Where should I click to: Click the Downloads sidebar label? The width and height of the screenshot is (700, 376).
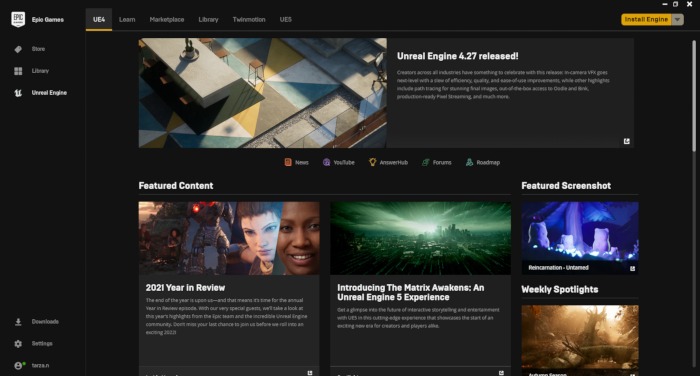[45, 322]
